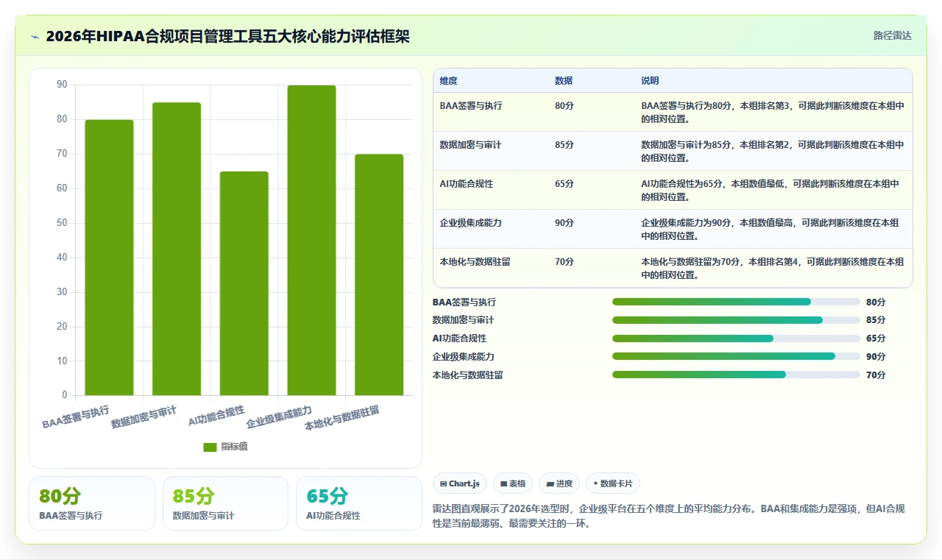The image size is (942, 560).
Task: Select table cell AI功能合规性
Action: (x=467, y=184)
